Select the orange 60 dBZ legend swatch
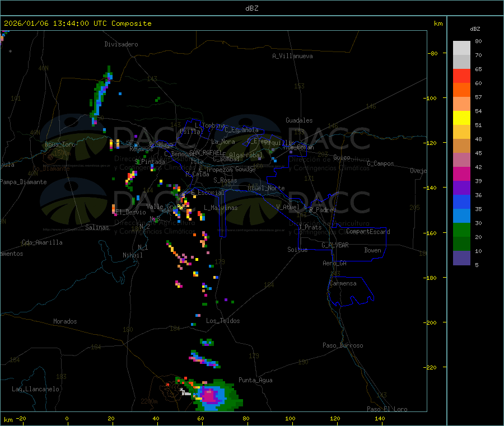This screenshot has width=504, height=426. pos(461,90)
